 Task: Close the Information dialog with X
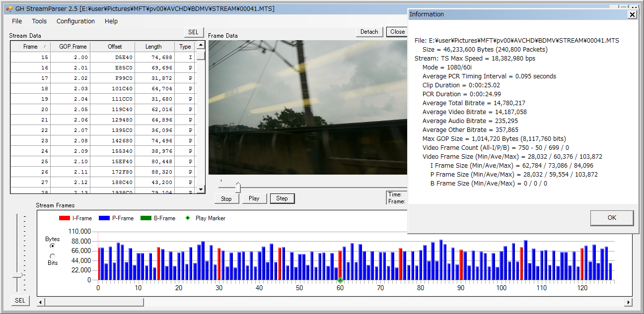point(632,14)
